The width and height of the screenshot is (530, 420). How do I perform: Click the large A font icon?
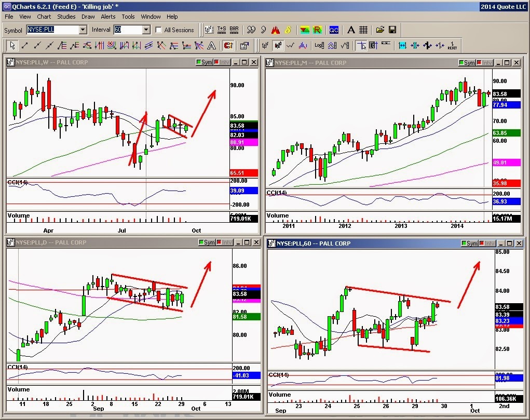coord(351,30)
